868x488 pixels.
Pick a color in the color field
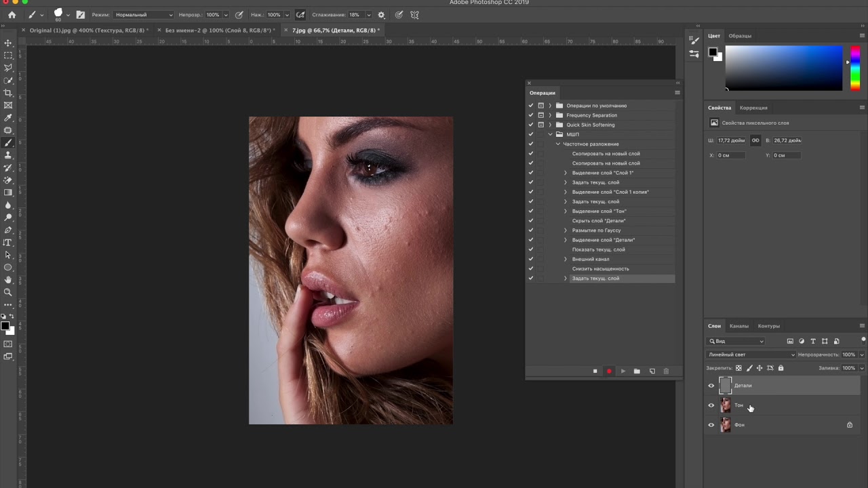tap(783, 68)
